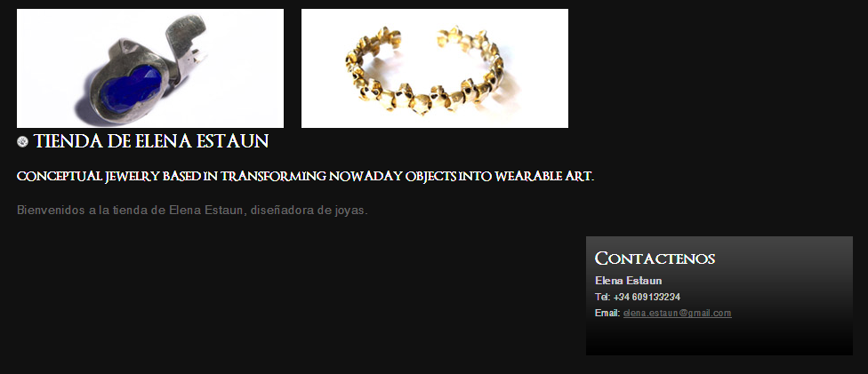This screenshot has height=374, width=868.
Task: Click the phone number +34 609133234
Action: click(647, 297)
